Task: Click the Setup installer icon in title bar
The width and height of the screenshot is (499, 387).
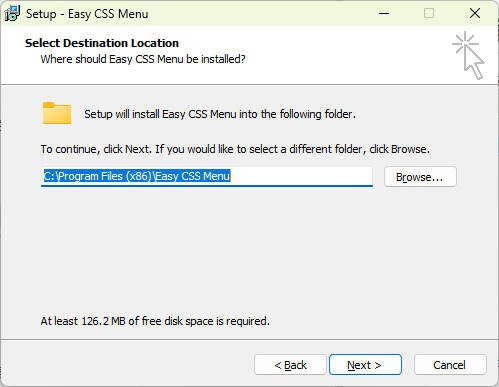Action: pos(12,14)
